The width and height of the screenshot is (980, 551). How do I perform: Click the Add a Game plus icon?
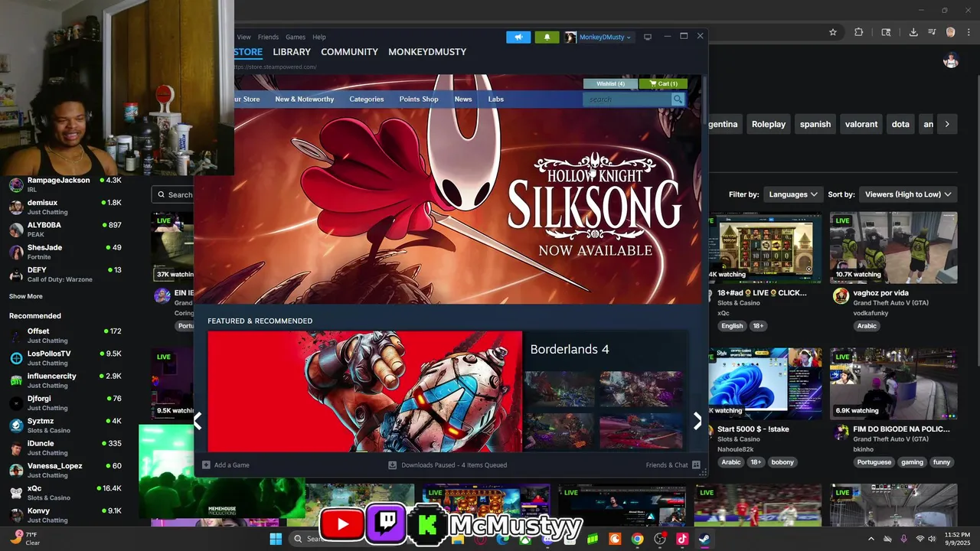tap(206, 465)
